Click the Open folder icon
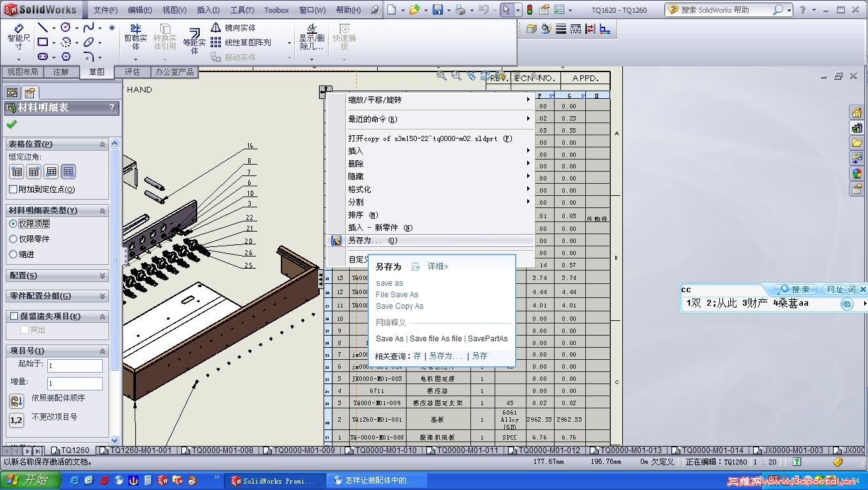The height and width of the screenshot is (490, 868). (415, 10)
